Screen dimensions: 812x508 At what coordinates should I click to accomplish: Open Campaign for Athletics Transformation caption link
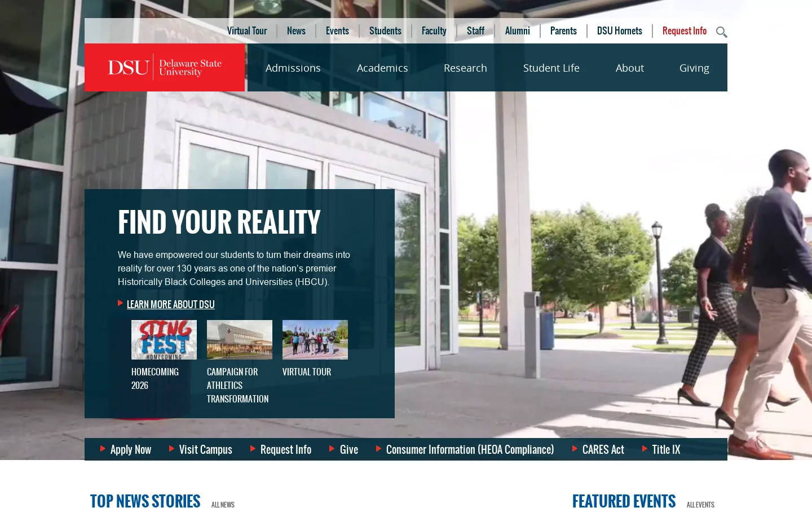(237, 385)
